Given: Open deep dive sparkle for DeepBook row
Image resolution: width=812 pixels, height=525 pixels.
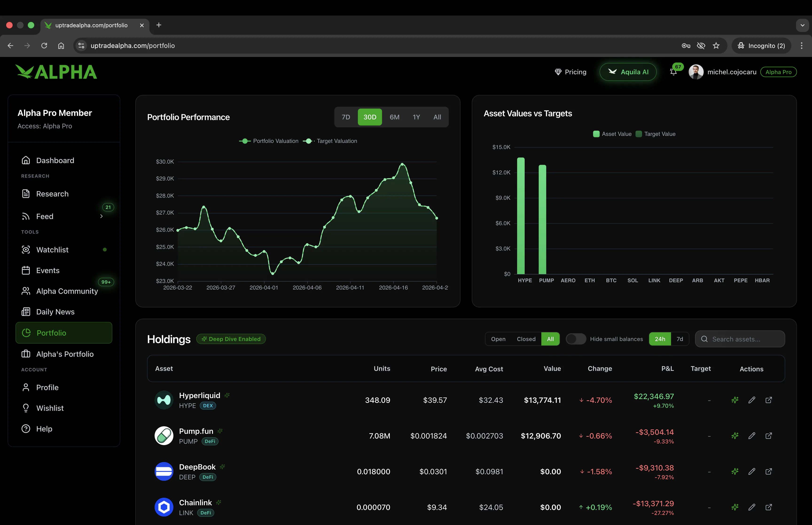Looking at the screenshot, I should pos(735,471).
